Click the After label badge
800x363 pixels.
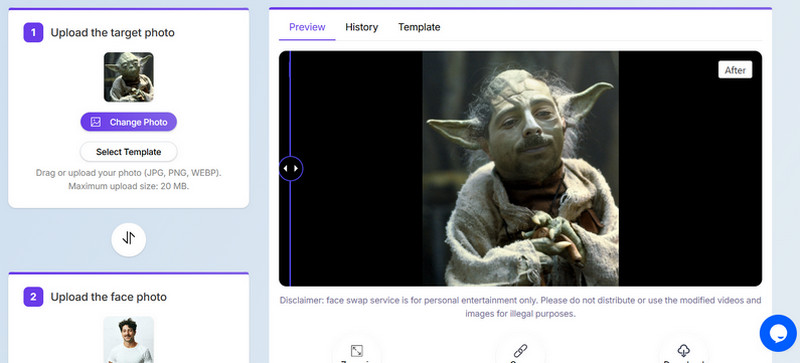click(735, 70)
